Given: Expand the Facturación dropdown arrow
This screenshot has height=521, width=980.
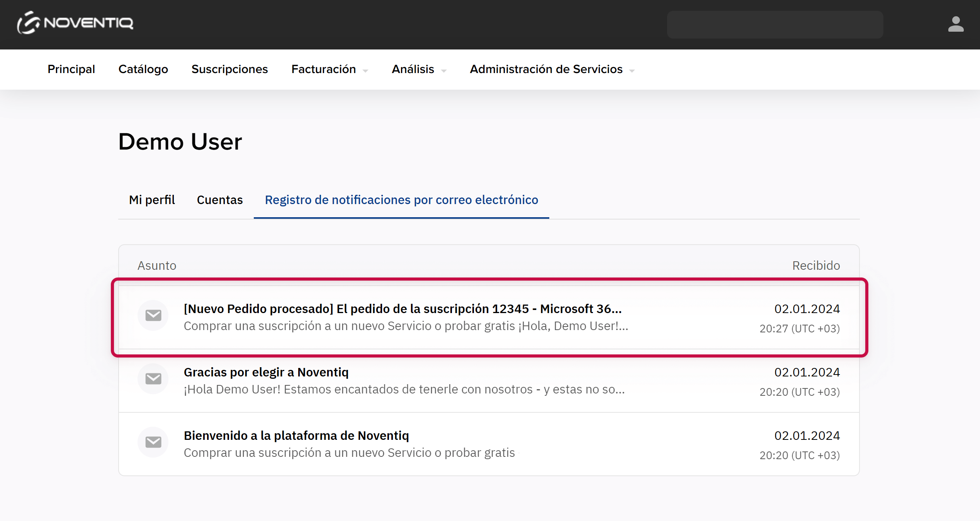Looking at the screenshot, I should (365, 71).
